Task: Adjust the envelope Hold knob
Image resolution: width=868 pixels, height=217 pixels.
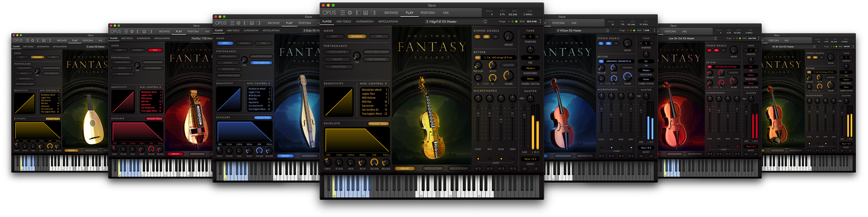Action: (351, 162)
